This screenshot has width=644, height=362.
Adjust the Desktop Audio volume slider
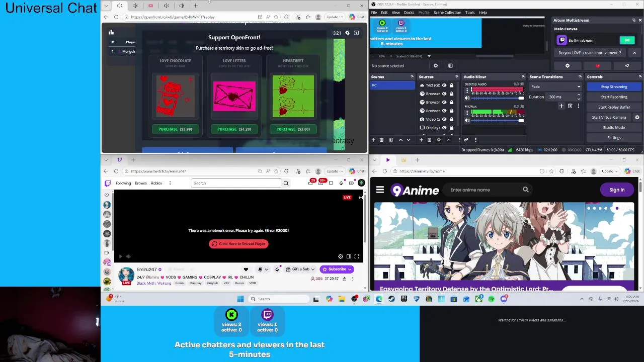pos(498,98)
